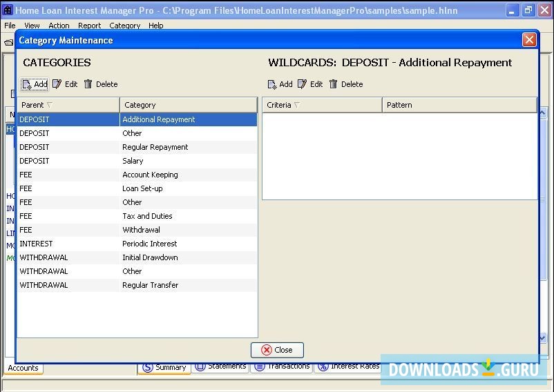Sort by Parent column header

pos(68,105)
